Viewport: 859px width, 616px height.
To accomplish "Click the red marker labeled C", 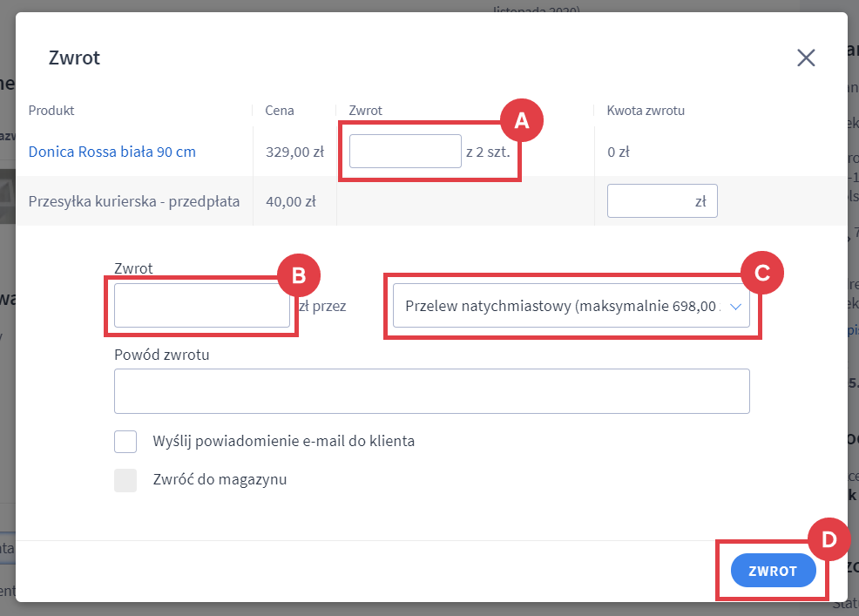I will click(762, 273).
